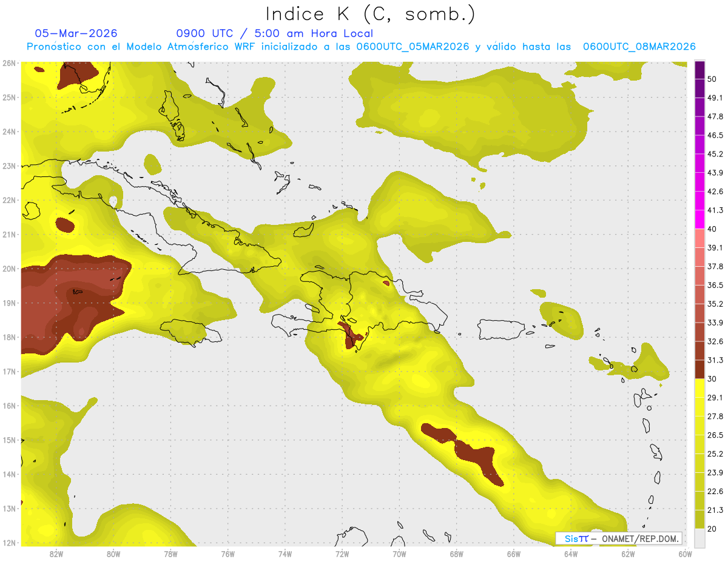Screen dimensions: 728x562
Task: Click the colorbar value '27.8'
Action: [x=715, y=416]
